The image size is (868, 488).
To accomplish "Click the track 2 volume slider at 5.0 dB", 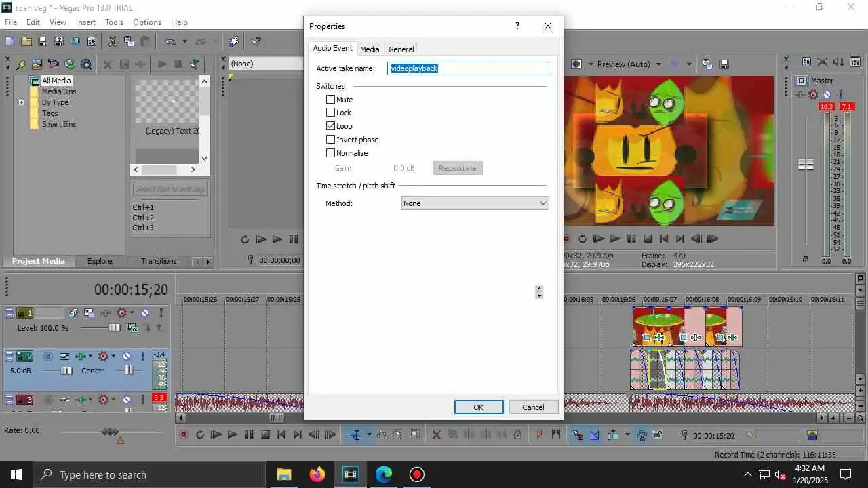I will [x=66, y=371].
